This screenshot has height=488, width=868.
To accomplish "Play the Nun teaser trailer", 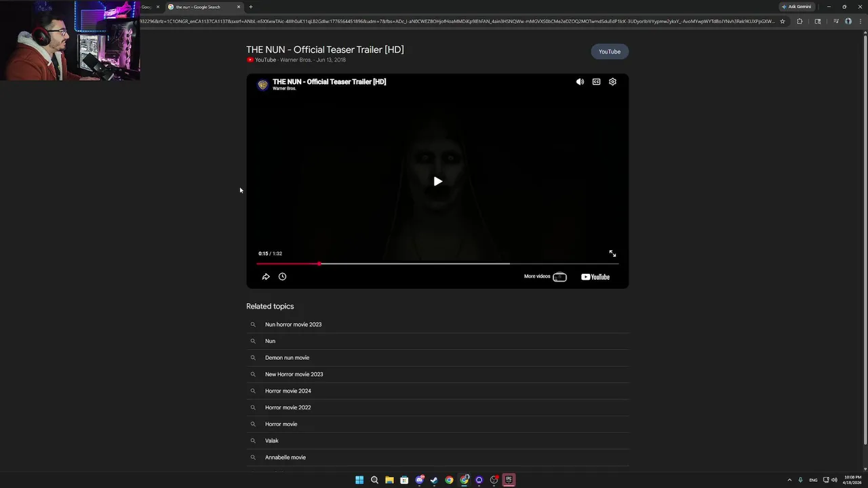I will click(x=437, y=181).
